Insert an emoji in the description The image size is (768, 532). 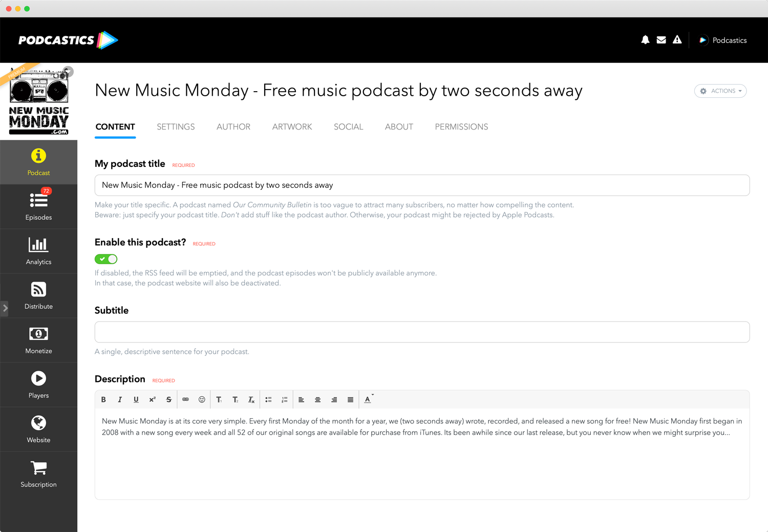202,400
